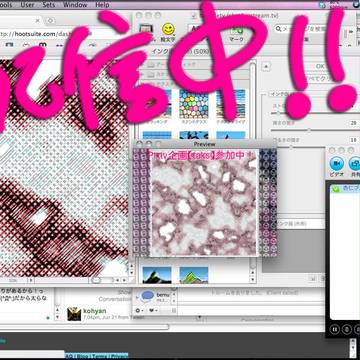The width and height of the screenshot is (360, 360).
Task: Open the heart dropdown in chat window
Action: 154,310
